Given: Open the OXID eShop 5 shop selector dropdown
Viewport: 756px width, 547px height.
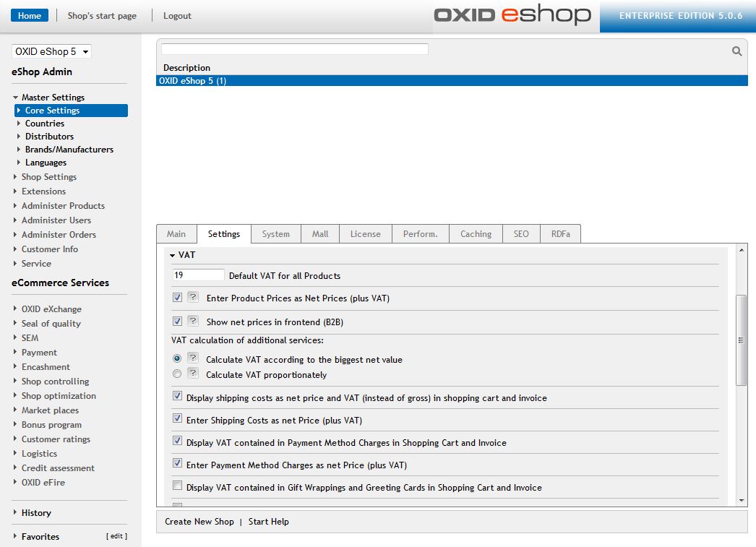Looking at the screenshot, I should pos(51,51).
